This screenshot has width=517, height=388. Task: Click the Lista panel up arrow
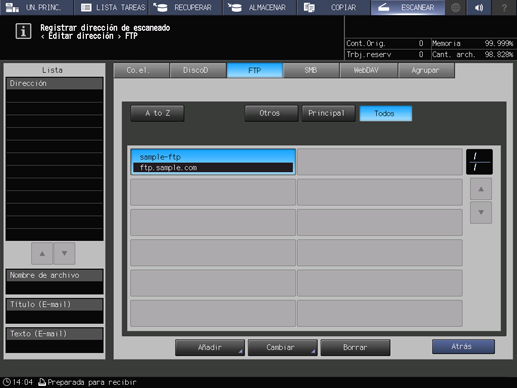(x=42, y=254)
